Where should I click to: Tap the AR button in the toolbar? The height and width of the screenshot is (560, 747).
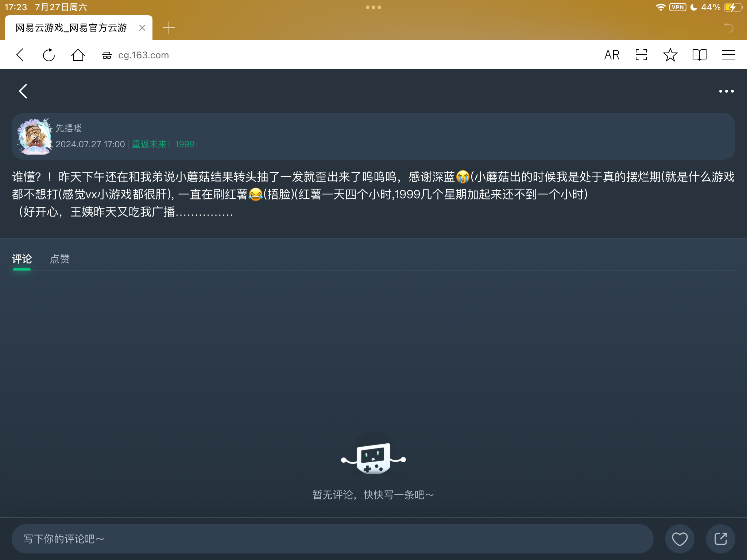(x=612, y=55)
